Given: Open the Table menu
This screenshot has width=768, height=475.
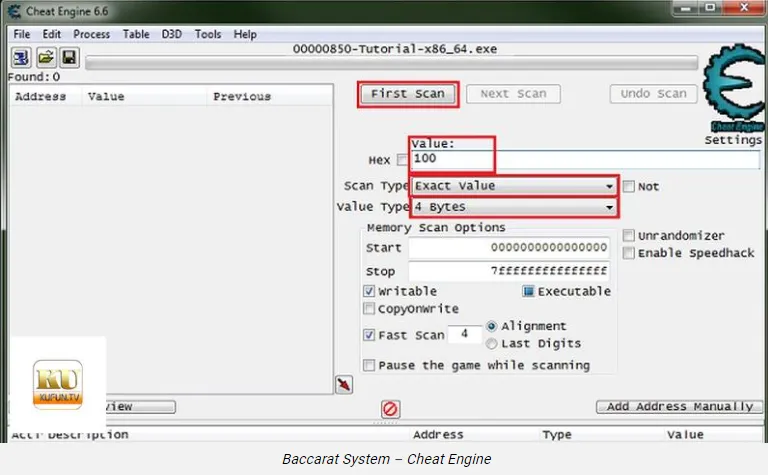Looking at the screenshot, I should coord(136,34).
